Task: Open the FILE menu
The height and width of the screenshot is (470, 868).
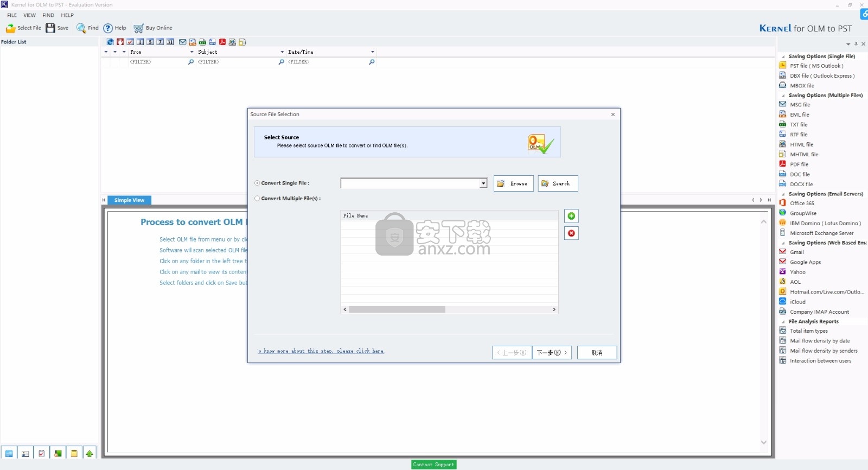Action: click(12, 15)
